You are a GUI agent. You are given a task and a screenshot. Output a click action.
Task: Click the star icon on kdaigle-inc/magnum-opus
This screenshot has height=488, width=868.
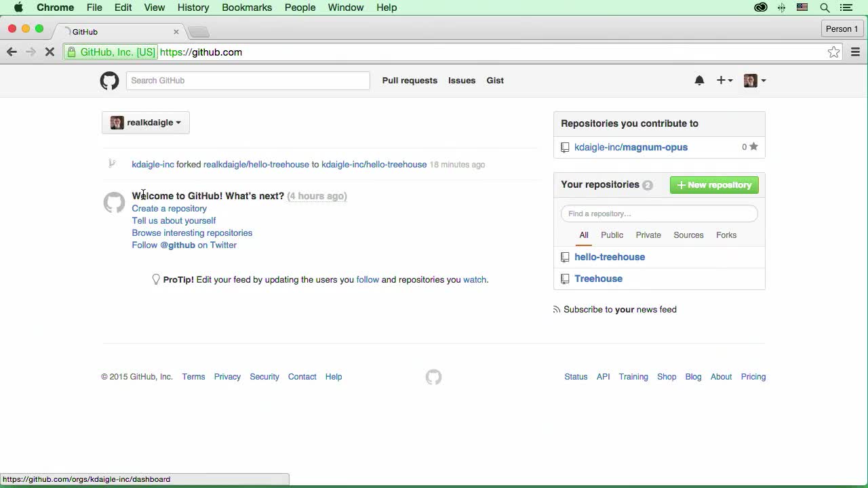(753, 147)
